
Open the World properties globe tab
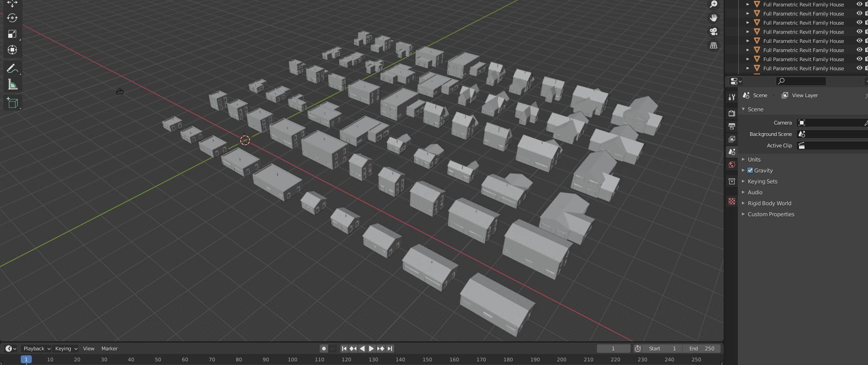(x=732, y=164)
